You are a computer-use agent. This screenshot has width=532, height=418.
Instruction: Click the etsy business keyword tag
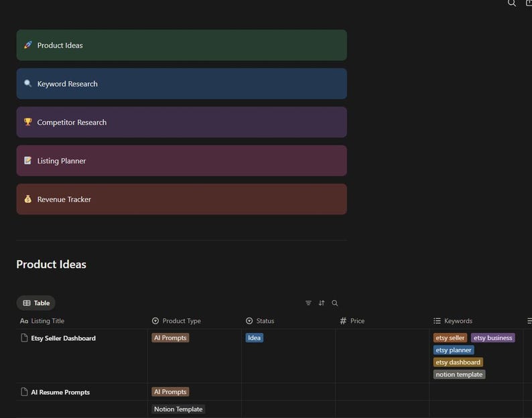(493, 338)
